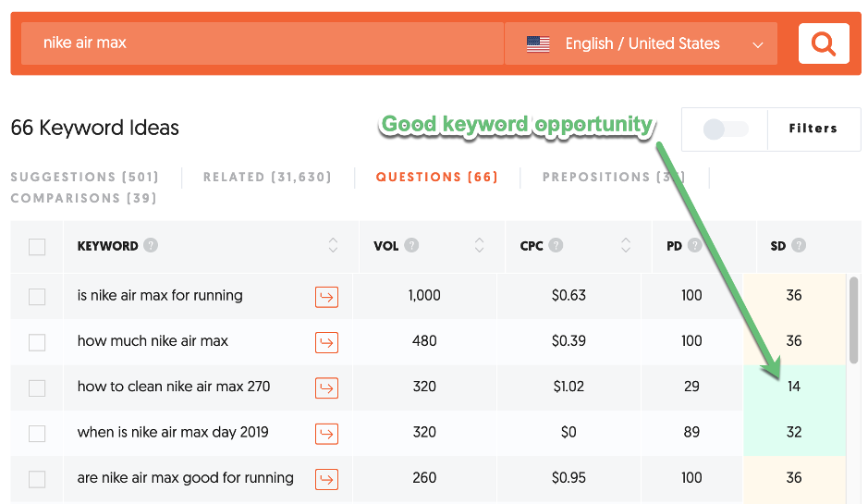Viewport: 868px width, 504px height.
Task: Check the box for 'are nike air max good for running'
Action: [x=37, y=478]
